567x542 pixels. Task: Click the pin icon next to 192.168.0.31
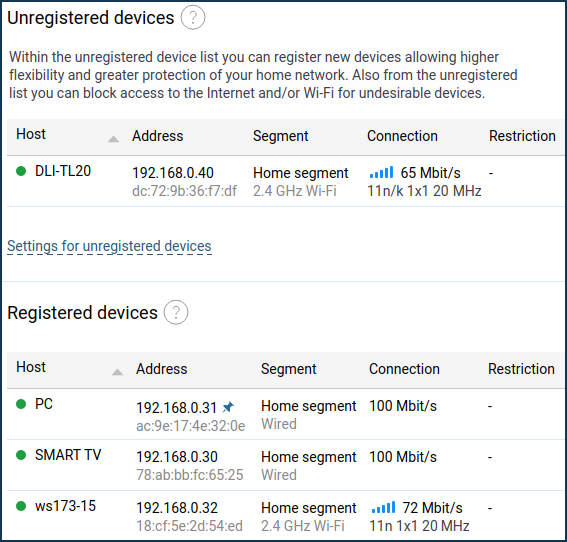coord(228,407)
